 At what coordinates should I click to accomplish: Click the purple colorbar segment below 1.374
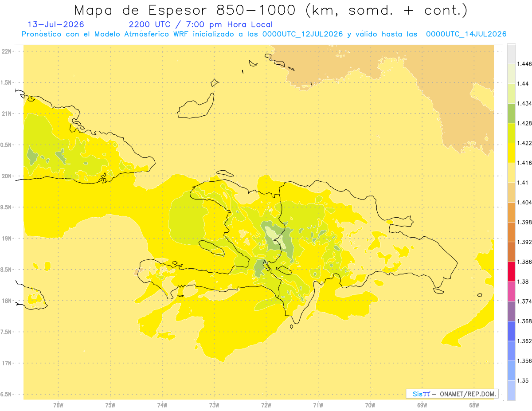511,311
